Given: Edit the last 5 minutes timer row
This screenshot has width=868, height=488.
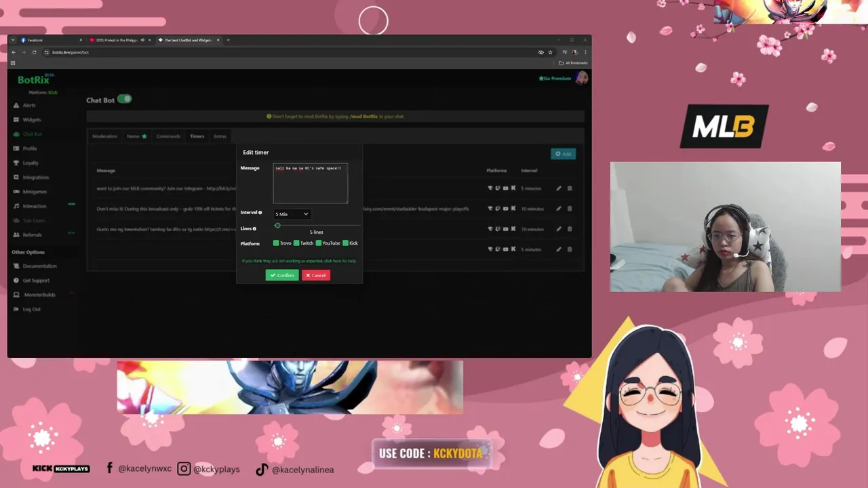Looking at the screenshot, I should point(559,249).
